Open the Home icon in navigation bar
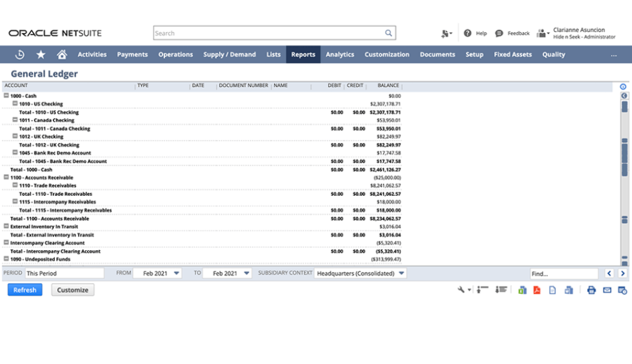This screenshot has height=364, width=632. 62,55
